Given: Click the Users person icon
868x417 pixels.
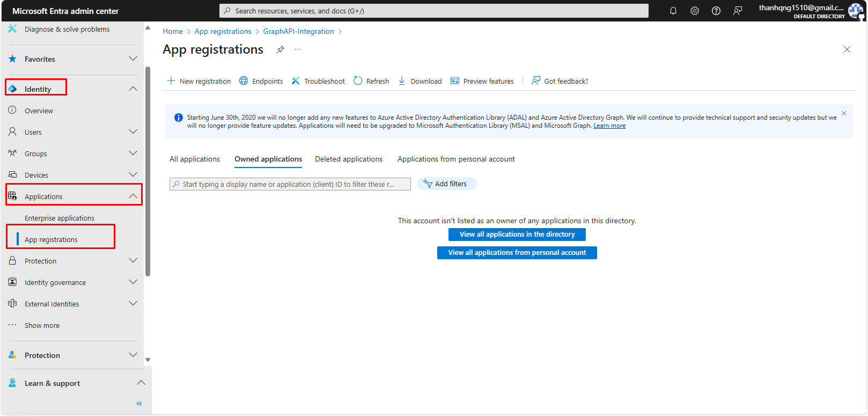Looking at the screenshot, I should 12,131.
